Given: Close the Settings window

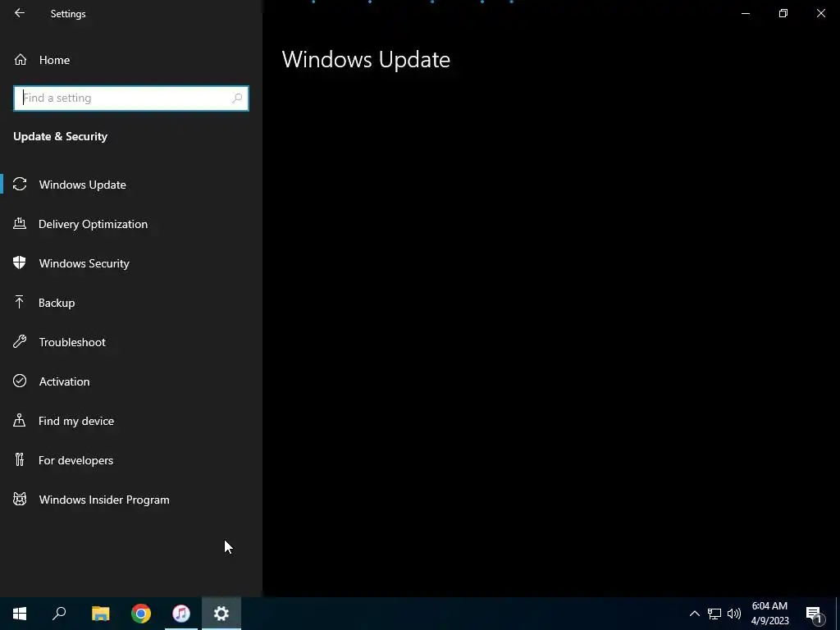Looking at the screenshot, I should [820, 13].
